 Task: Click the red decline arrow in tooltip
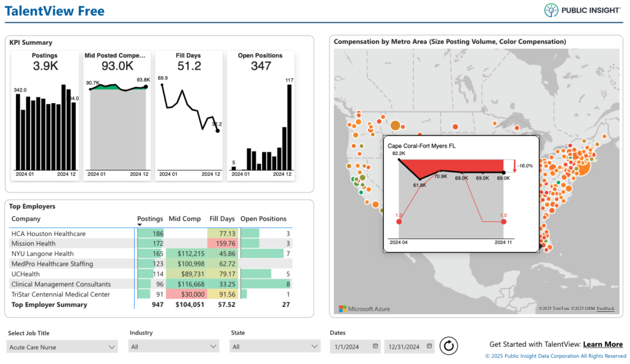515,166
